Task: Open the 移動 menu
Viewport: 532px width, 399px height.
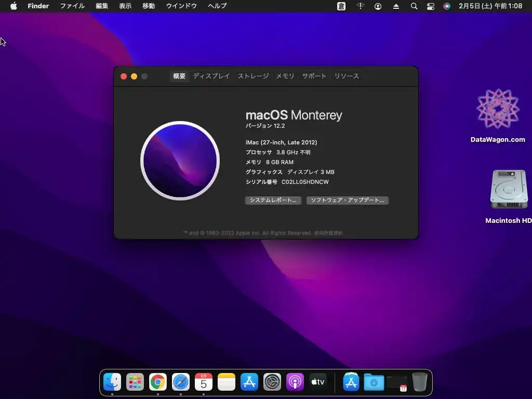Action: (x=149, y=6)
